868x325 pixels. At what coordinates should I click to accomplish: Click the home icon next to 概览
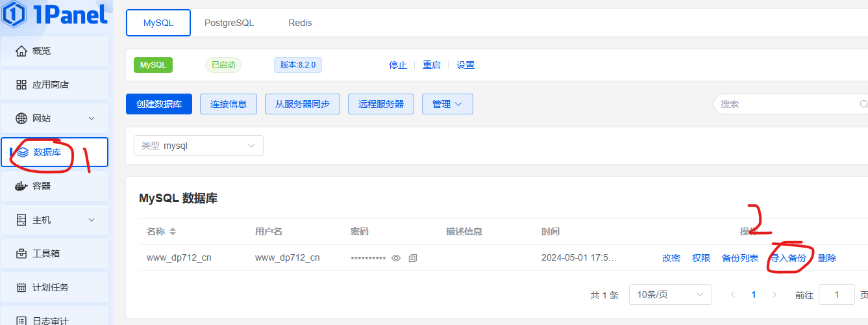[x=21, y=51]
